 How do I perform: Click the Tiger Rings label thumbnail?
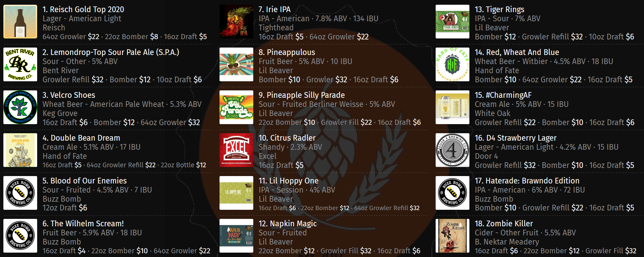point(453,22)
